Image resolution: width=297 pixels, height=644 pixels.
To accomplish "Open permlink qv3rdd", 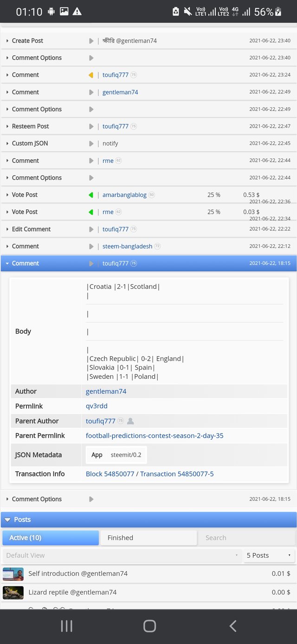I will (97, 406).
